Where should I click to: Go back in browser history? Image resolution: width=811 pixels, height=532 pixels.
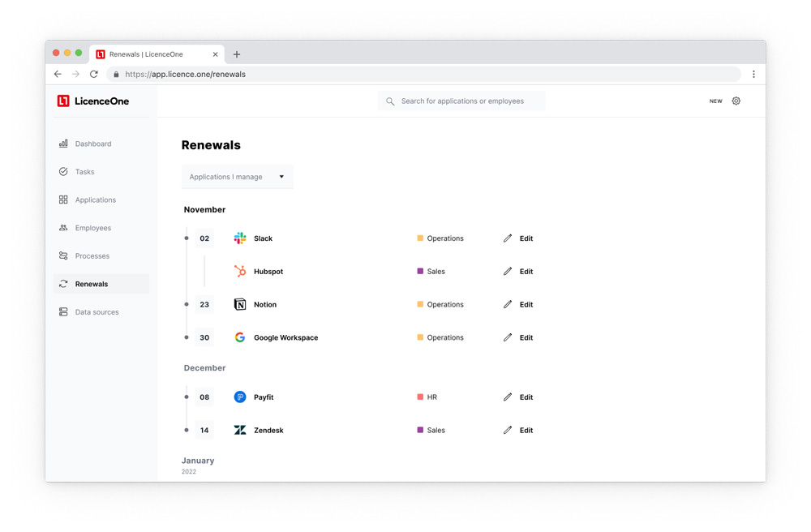coord(58,74)
